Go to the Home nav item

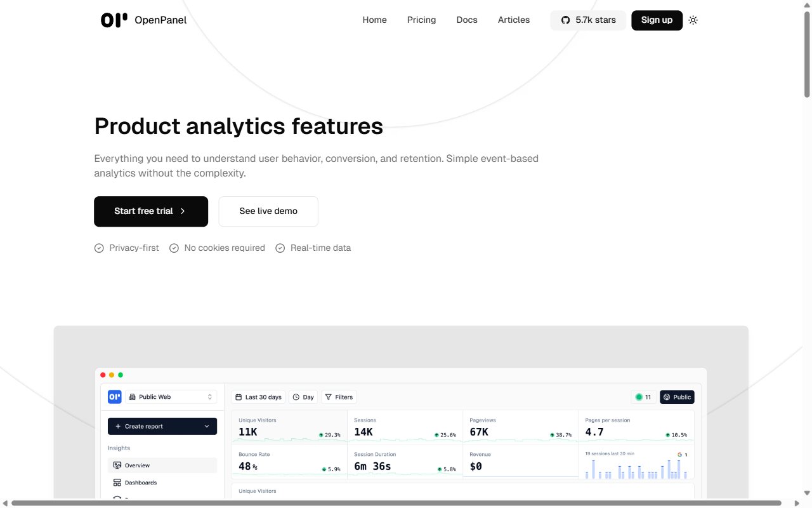pos(374,20)
